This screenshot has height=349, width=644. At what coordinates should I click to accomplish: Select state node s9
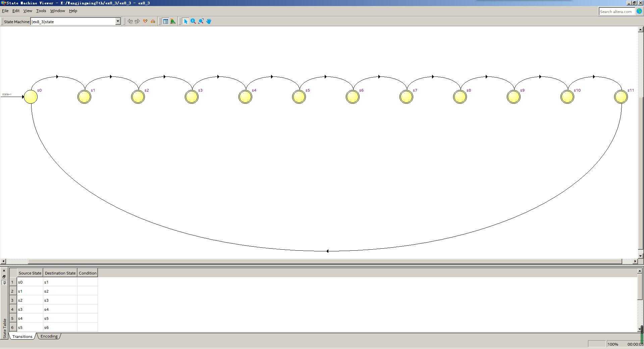coord(514,97)
